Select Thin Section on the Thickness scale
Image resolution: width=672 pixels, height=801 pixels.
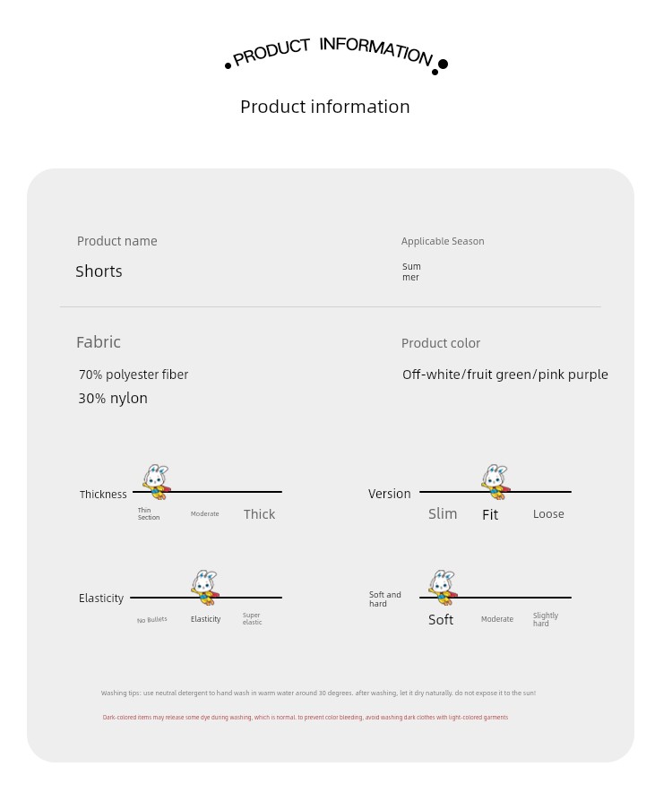click(148, 514)
